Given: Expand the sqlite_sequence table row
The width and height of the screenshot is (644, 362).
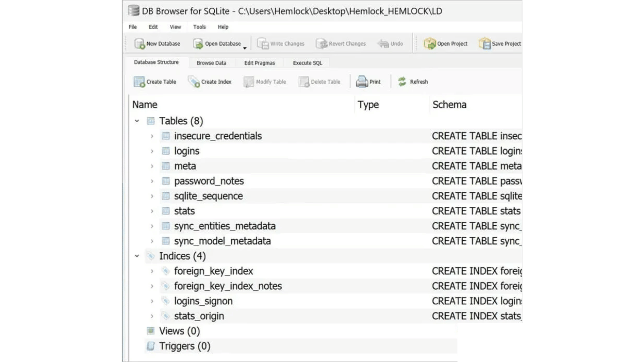Looking at the screenshot, I should (x=152, y=196).
